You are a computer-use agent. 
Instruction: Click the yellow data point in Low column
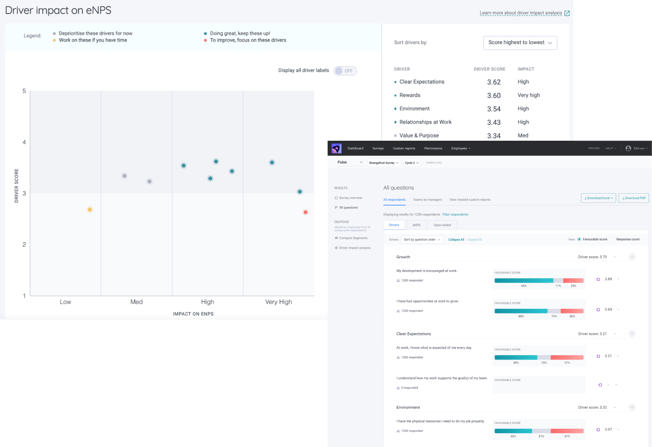pyautogui.click(x=90, y=210)
